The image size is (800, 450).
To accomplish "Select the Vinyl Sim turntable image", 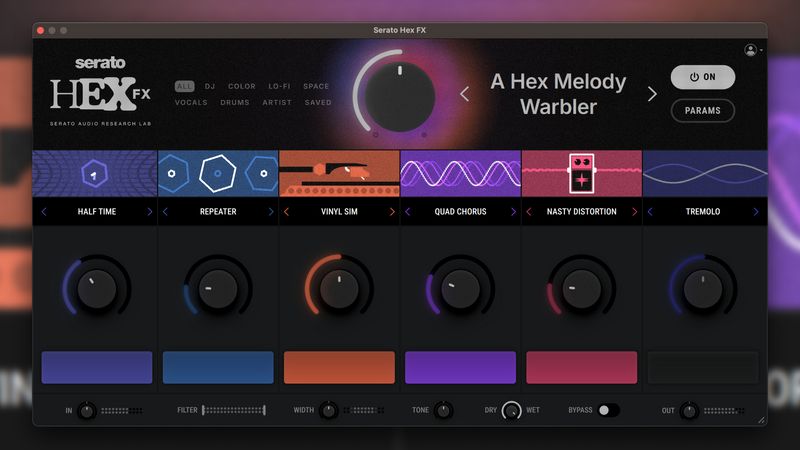I will (339, 173).
